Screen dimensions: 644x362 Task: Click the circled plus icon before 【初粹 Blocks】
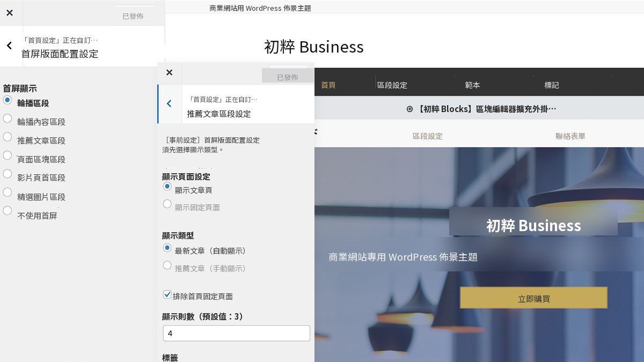click(409, 109)
